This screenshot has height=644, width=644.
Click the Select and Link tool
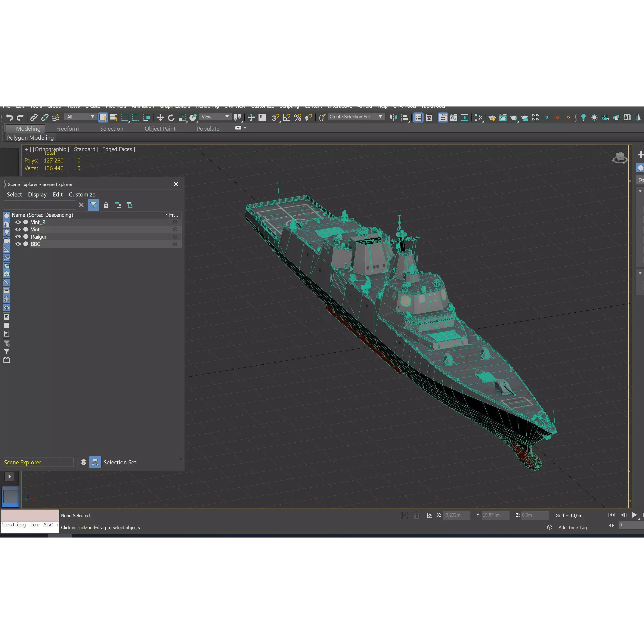coord(34,117)
